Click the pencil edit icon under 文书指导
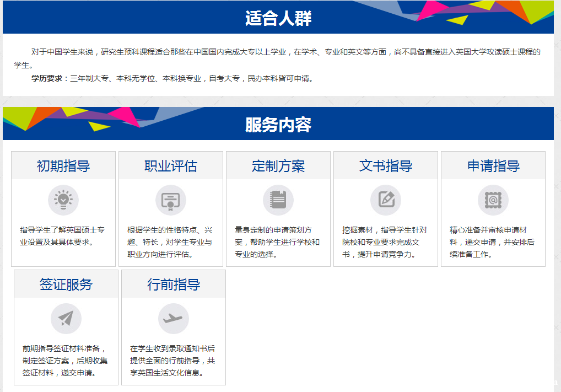 [386, 200]
